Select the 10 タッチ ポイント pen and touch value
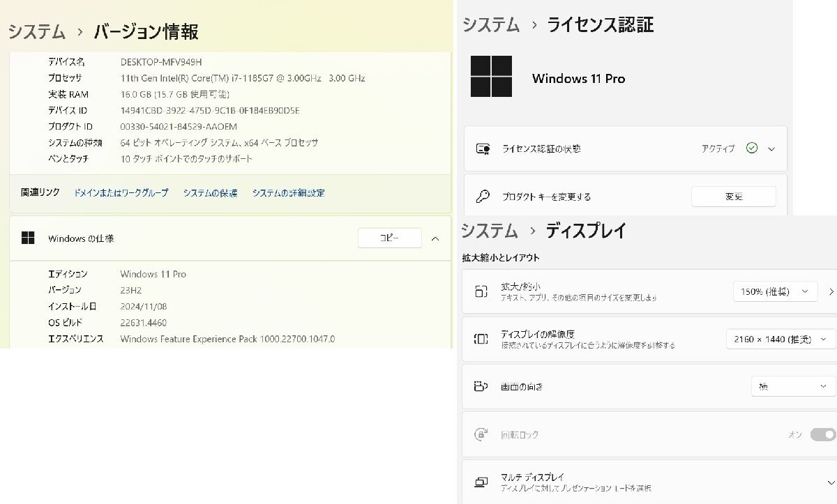Image resolution: width=837 pixels, height=504 pixels. tap(187, 159)
